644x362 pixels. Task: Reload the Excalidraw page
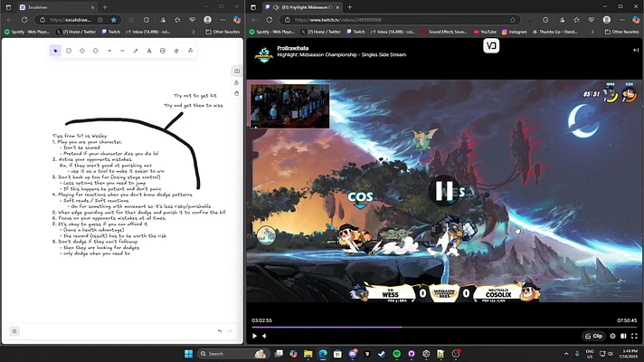[x=24, y=20]
